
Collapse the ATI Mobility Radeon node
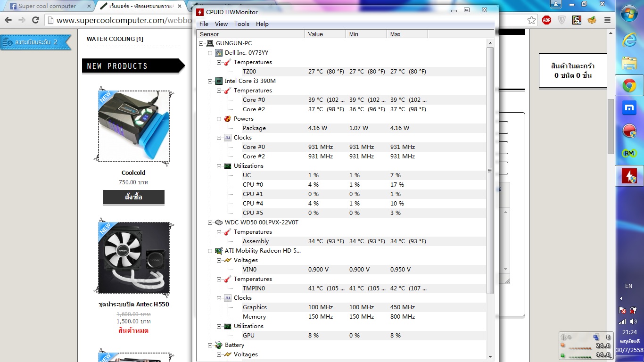pos(210,251)
